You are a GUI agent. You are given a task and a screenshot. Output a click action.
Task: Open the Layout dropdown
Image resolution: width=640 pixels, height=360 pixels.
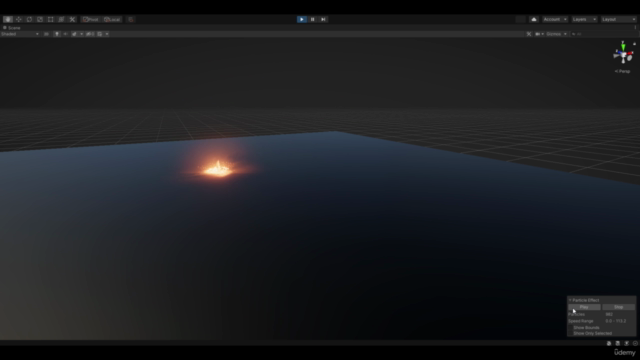619,19
